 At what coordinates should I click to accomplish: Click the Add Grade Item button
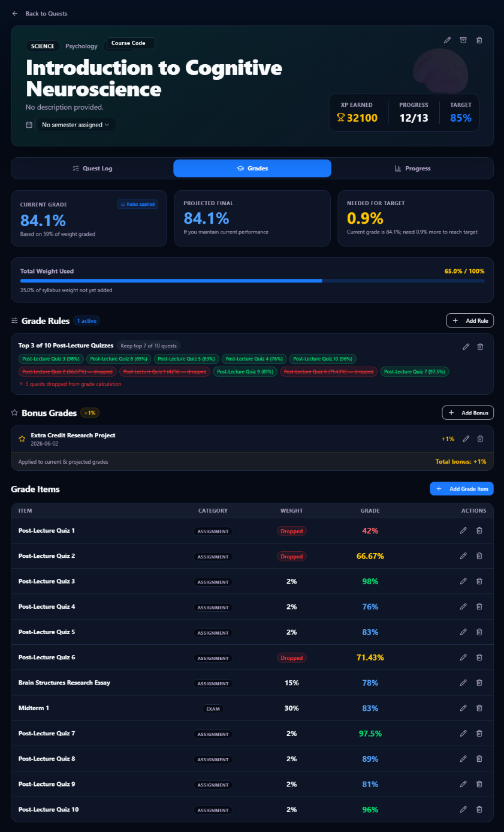tap(462, 489)
